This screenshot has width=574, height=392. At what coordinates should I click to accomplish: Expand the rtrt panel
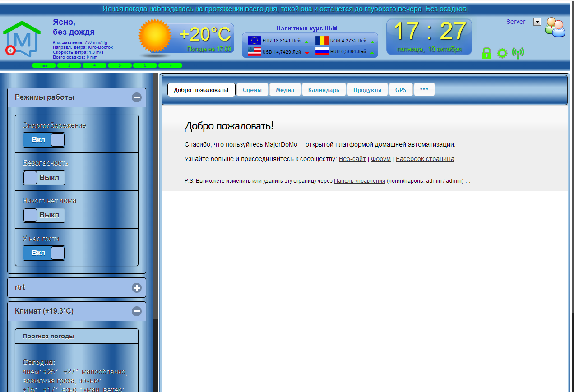coord(136,287)
